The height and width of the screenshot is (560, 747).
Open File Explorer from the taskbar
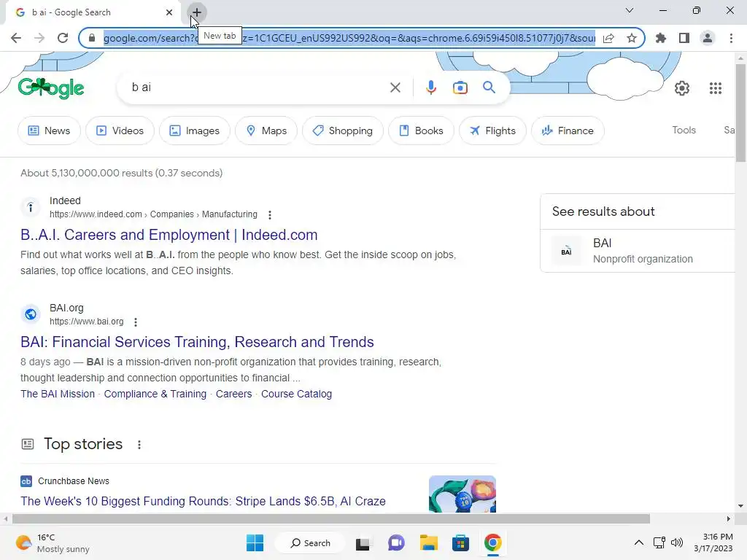click(428, 542)
